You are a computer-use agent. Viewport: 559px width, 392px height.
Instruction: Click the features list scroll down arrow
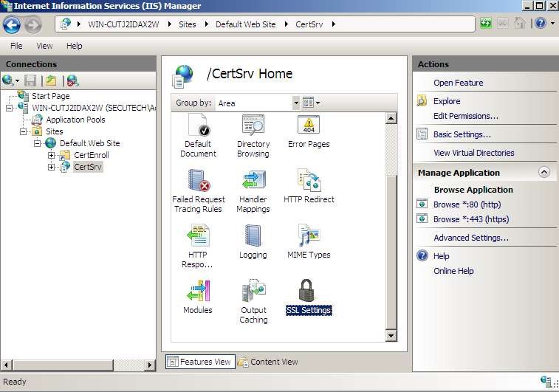[391, 335]
